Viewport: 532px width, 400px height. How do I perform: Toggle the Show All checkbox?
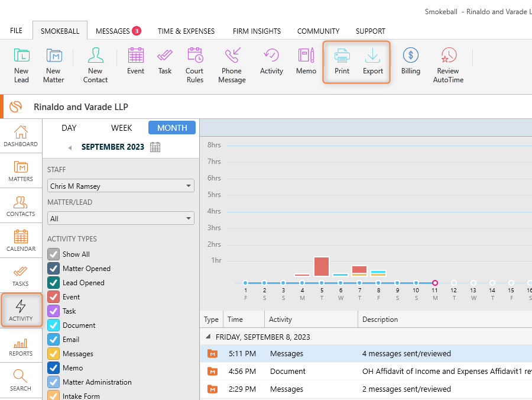(x=53, y=254)
